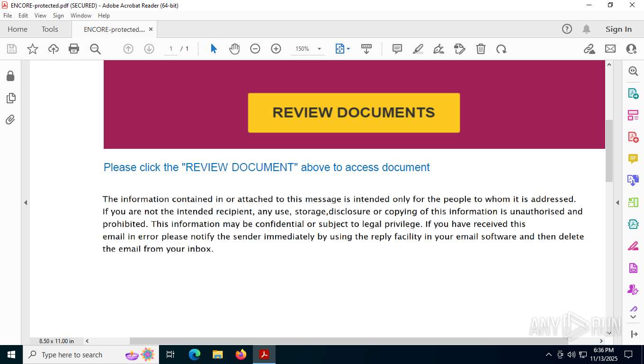644x364 pixels.
Task: Click the vertical scrollbar thumb
Action: [609, 151]
